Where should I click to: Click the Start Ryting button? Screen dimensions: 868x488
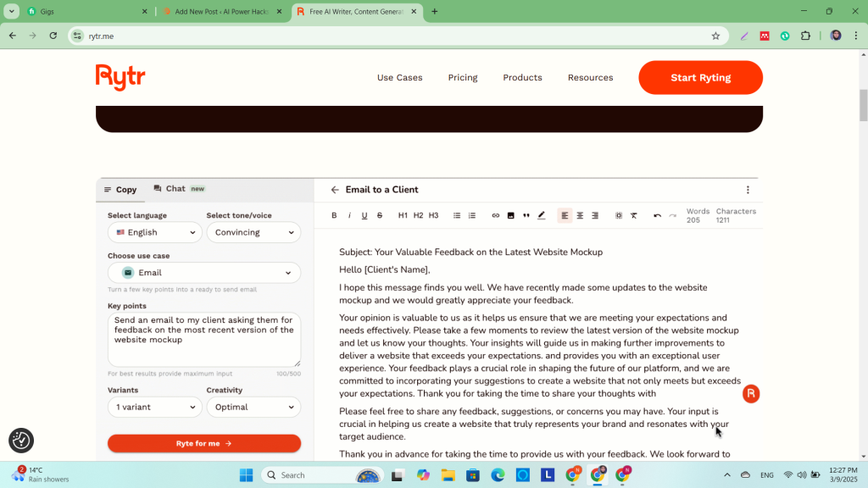[x=700, y=77]
